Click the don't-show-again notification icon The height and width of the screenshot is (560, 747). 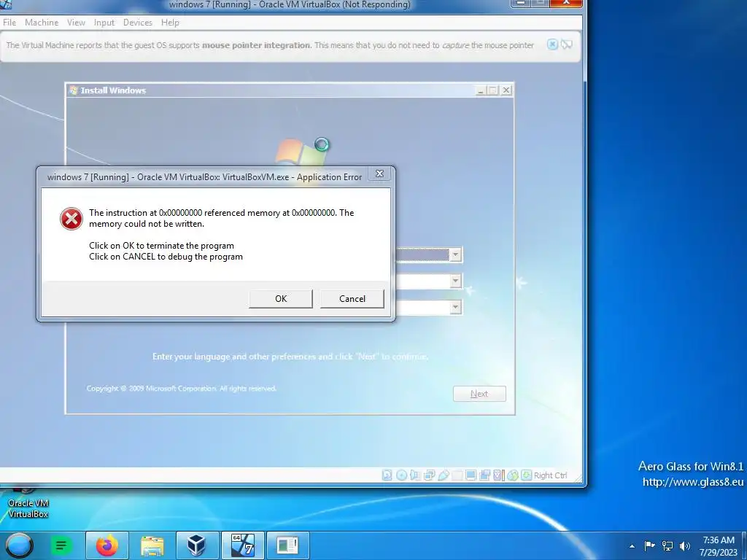[566, 44]
